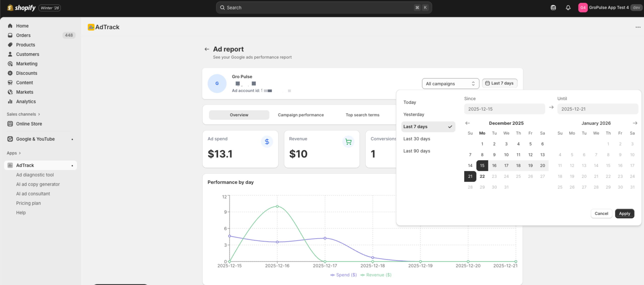
Task: Click the Revenue shopping cart icon
Action: pos(348,142)
